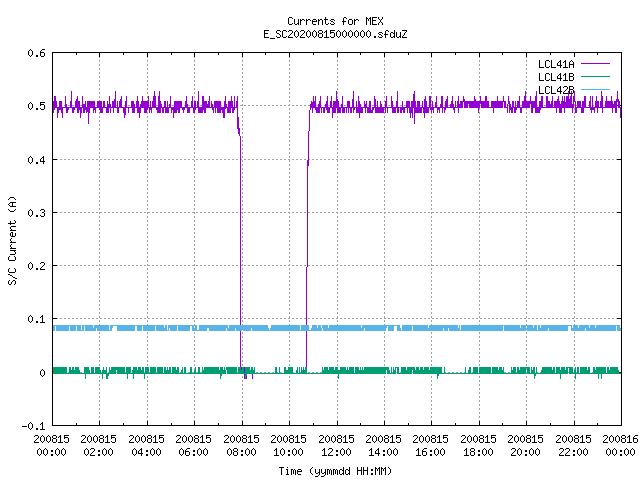This screenshot has width=640, height=480.
Task: Click the LCL42B legend label
Action: tap(556, 90)
